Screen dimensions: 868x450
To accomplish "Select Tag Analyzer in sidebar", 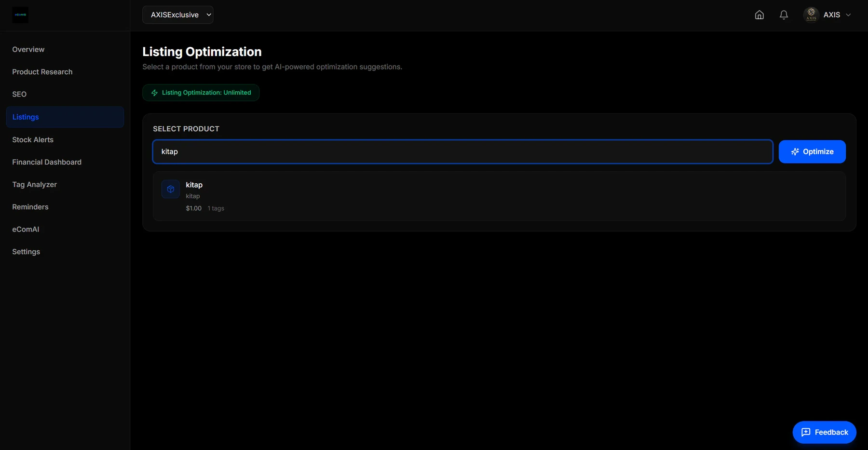I will [34, 184].
